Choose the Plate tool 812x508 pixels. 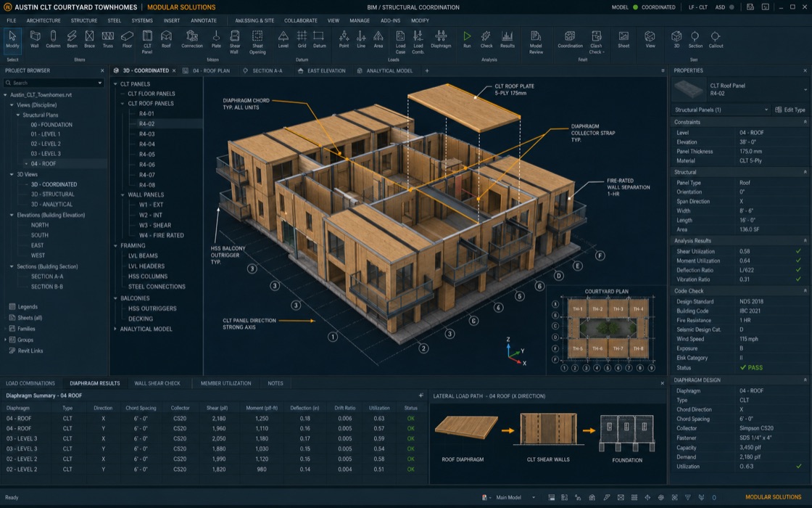[x=216, y=40]
